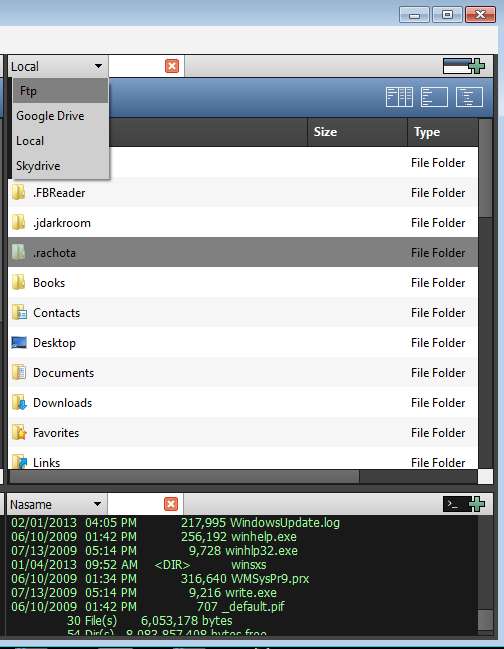Select the Documents folder
This screenshot has width=504, height=649.
click(x=243, y=373)
